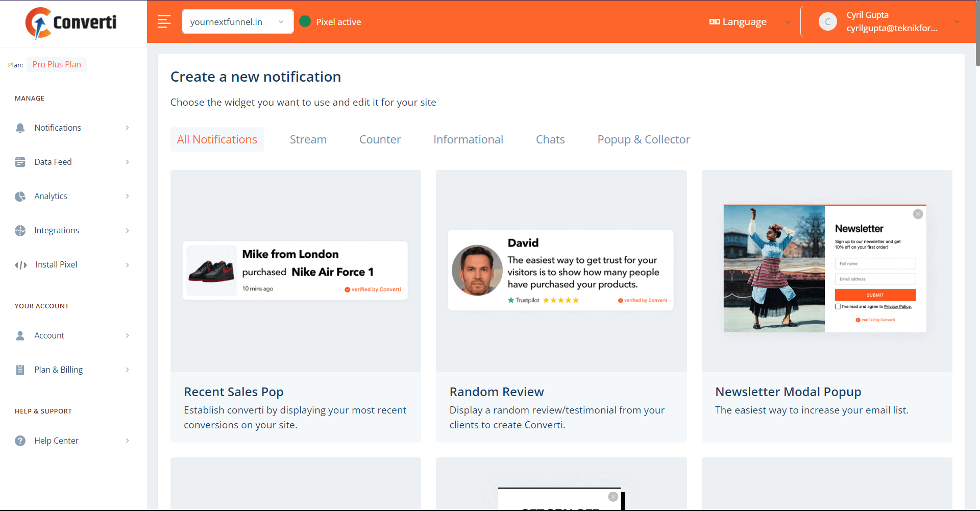Select the Install Pixel code icon
Screen dimensions: 980x511
pos(21,264)
